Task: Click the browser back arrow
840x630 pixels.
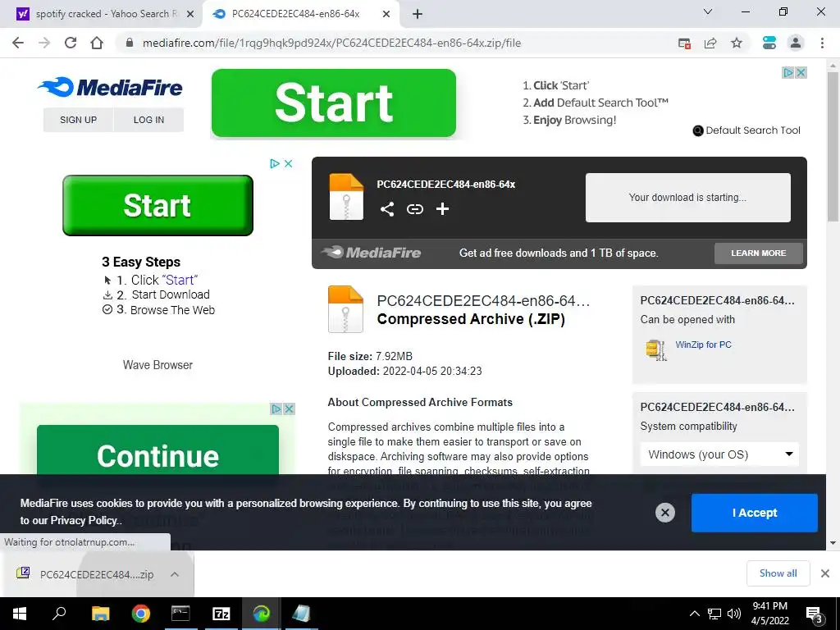Action: tap(18, 43)
